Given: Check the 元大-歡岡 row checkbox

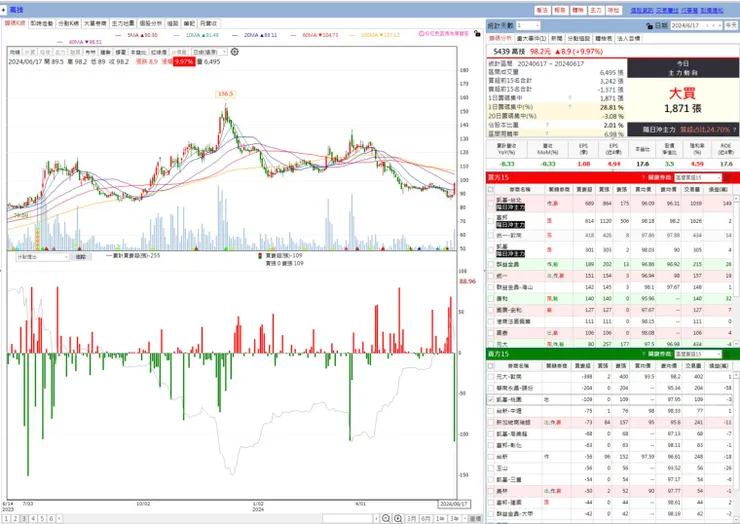Looking at the screenshot, I should point(491,377).
